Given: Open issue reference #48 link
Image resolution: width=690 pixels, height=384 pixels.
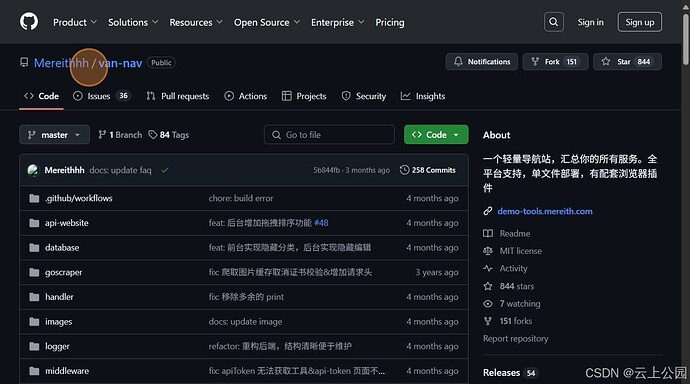Looking at the screenshot, I should (321, 223).
